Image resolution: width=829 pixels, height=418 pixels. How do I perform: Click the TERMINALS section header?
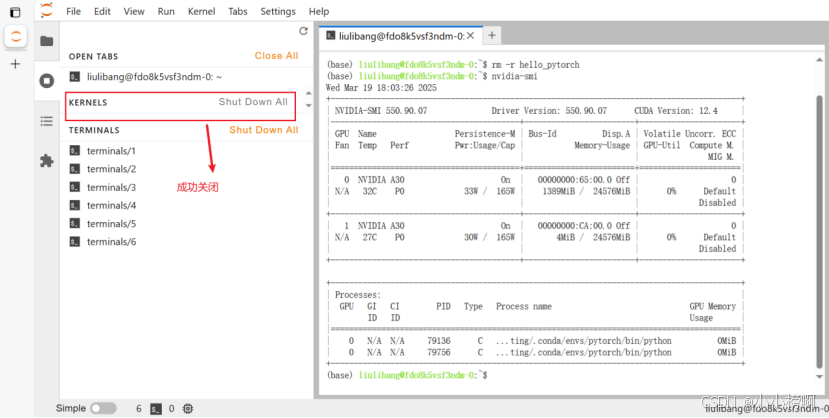coord(94,129)
